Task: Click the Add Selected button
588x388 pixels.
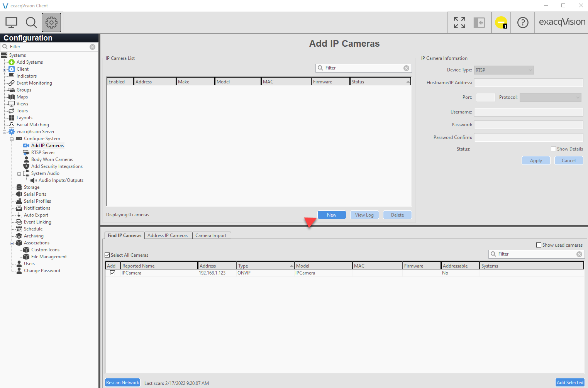Action: [x=570, y=383]
